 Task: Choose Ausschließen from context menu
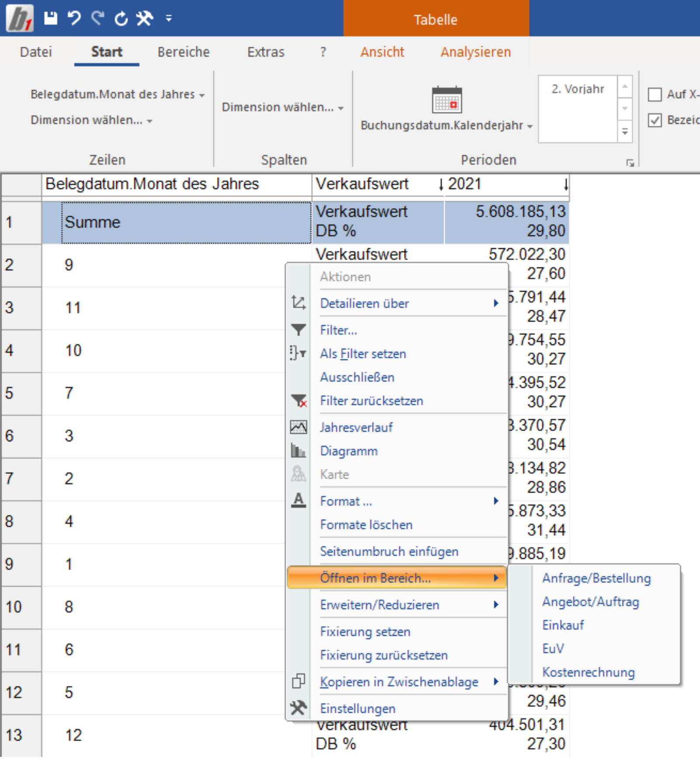[357, 377]
